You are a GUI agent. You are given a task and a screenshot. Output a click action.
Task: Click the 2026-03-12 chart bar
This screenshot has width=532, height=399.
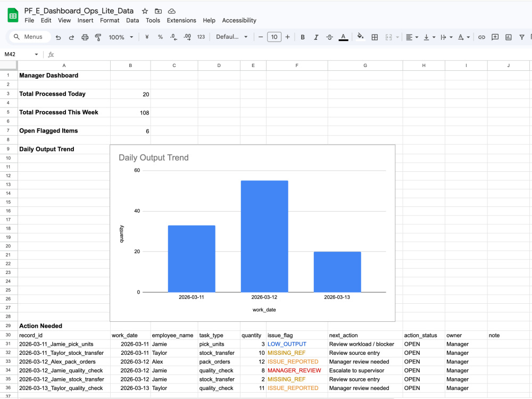(264, 236)
